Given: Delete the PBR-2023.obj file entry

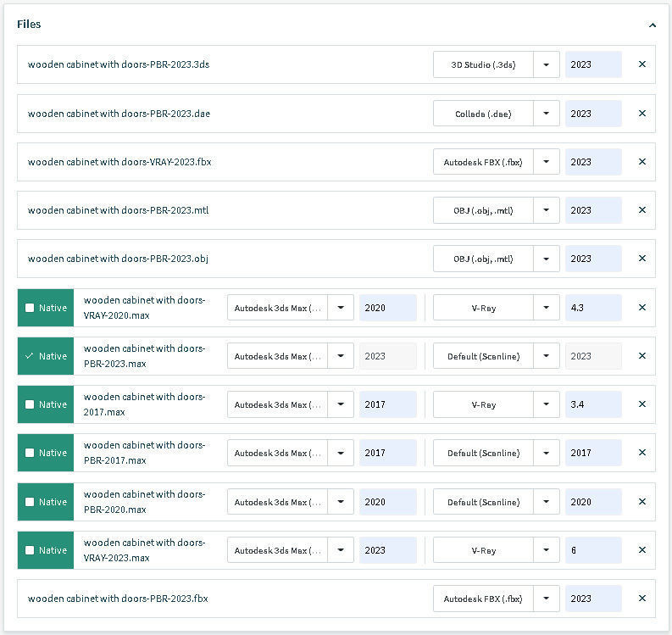Looking at the screenshot, I should (641, 259).
